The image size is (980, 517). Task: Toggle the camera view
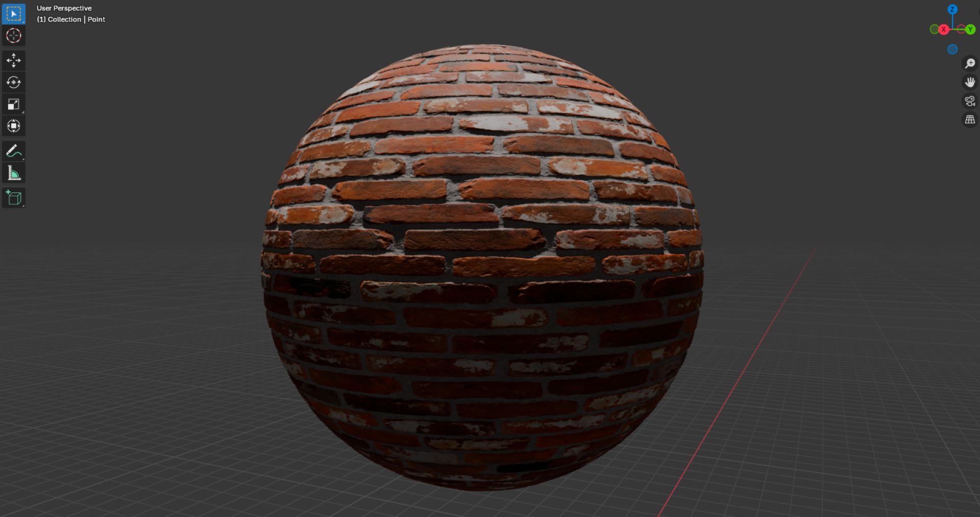coord(969,101)
